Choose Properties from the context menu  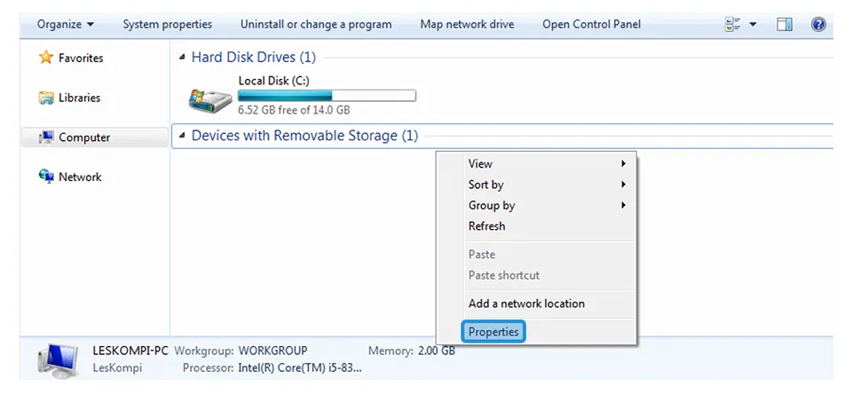tap(493, 332)
